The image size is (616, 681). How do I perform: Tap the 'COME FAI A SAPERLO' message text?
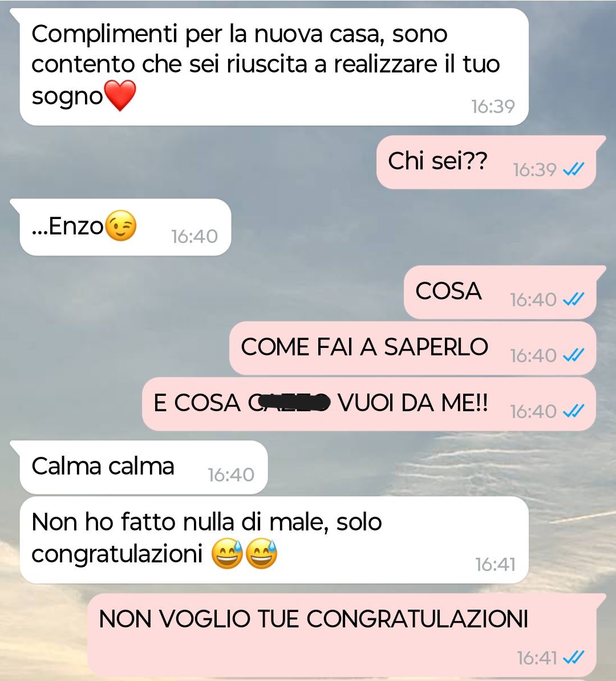(x=364, y=347)
